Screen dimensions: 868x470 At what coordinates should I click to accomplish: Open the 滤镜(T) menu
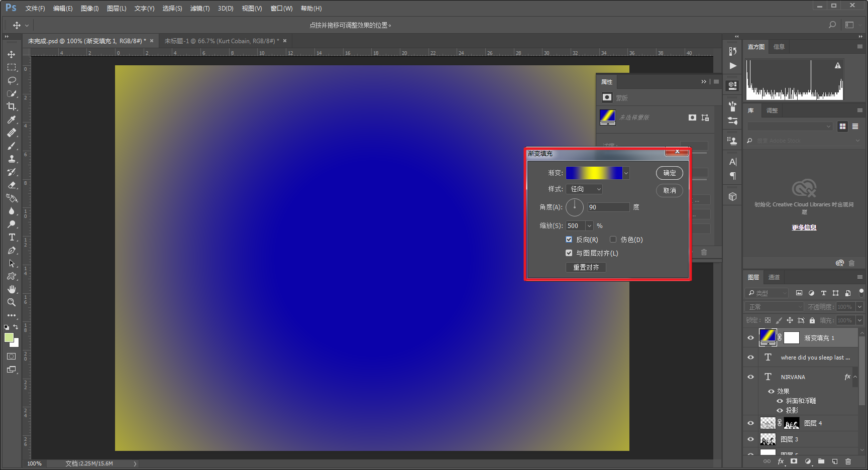click(x=200, y=9)
